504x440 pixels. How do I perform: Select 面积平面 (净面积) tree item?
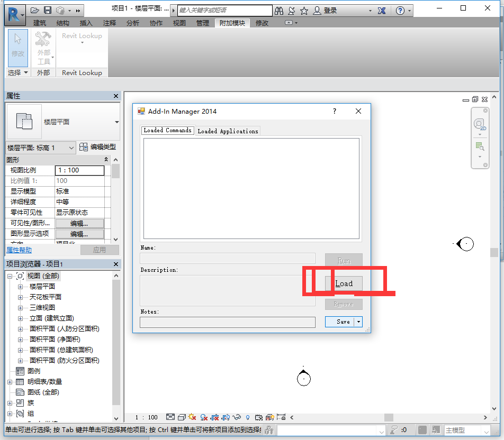click(55, 340)
